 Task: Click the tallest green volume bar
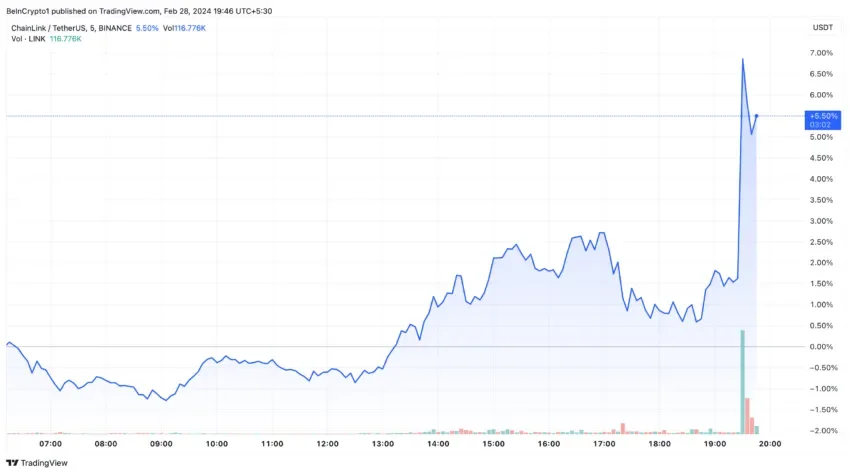[x=742, y=382]
